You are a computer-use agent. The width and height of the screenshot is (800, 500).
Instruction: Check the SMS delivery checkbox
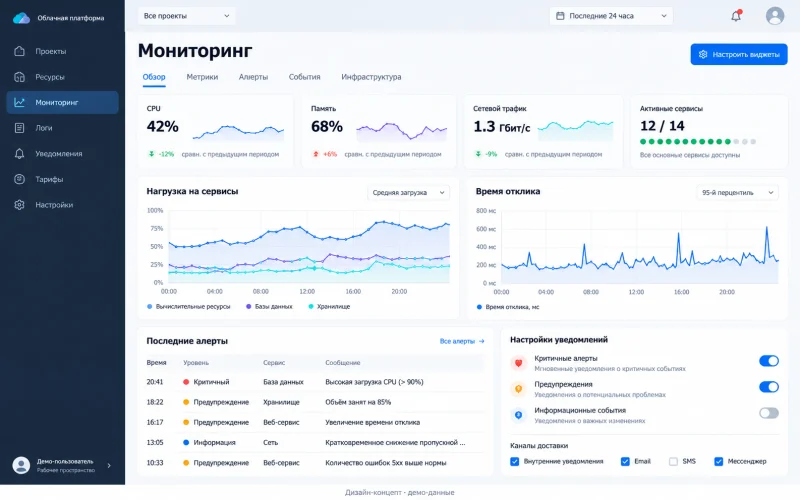coord(673,461)
